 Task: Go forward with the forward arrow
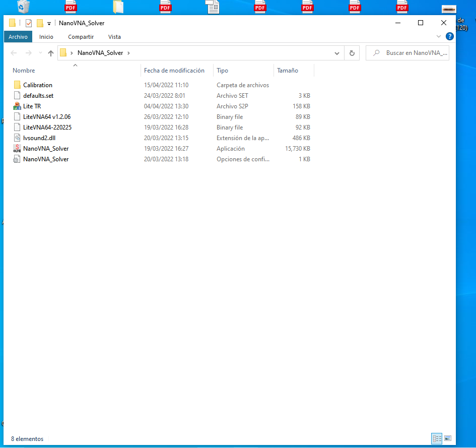coord(29,53)
